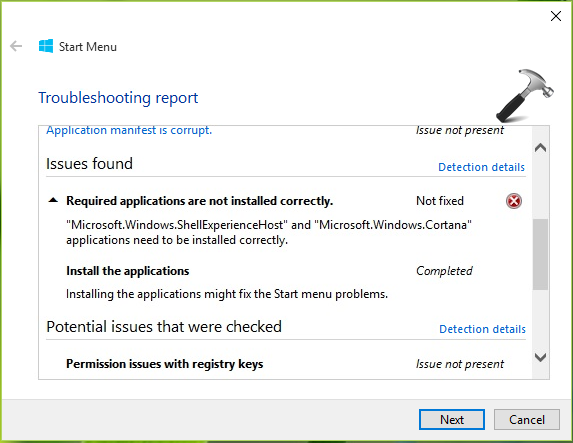Viewport: 573px width, 443px height.
Task: Click the Troubleshooting report heading
Action: 118,98
